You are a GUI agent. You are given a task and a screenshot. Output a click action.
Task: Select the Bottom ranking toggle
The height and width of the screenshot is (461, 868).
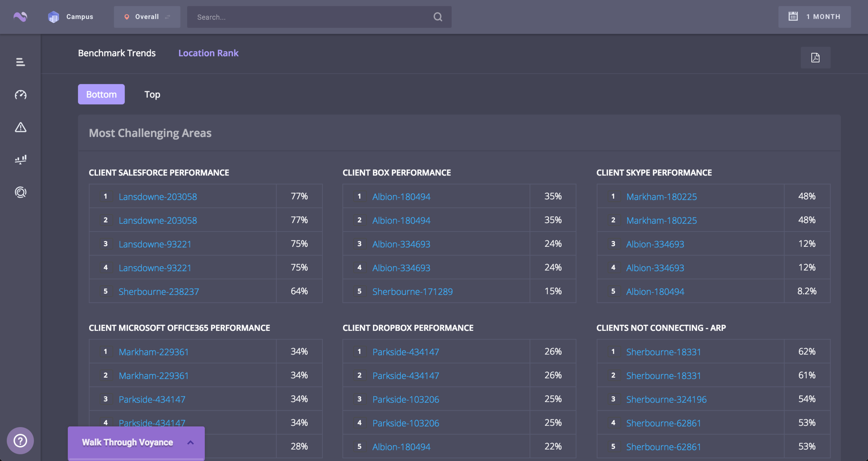pos(101,94)
